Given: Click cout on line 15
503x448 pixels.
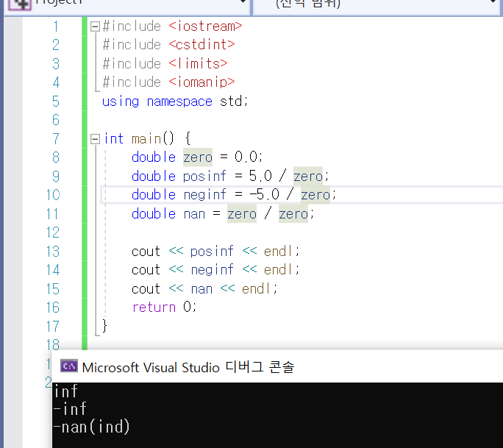Looking at the screenshot, I should pyautogui.click(x=146, y=289).
